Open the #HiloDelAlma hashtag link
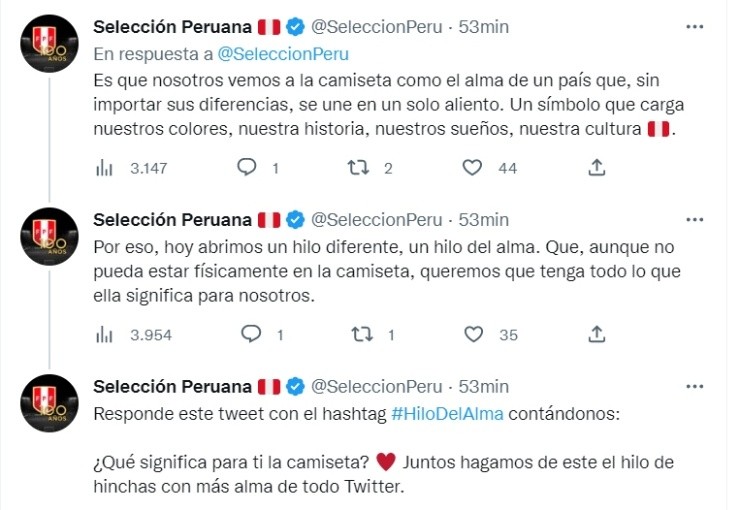 [x=434, y=414]
